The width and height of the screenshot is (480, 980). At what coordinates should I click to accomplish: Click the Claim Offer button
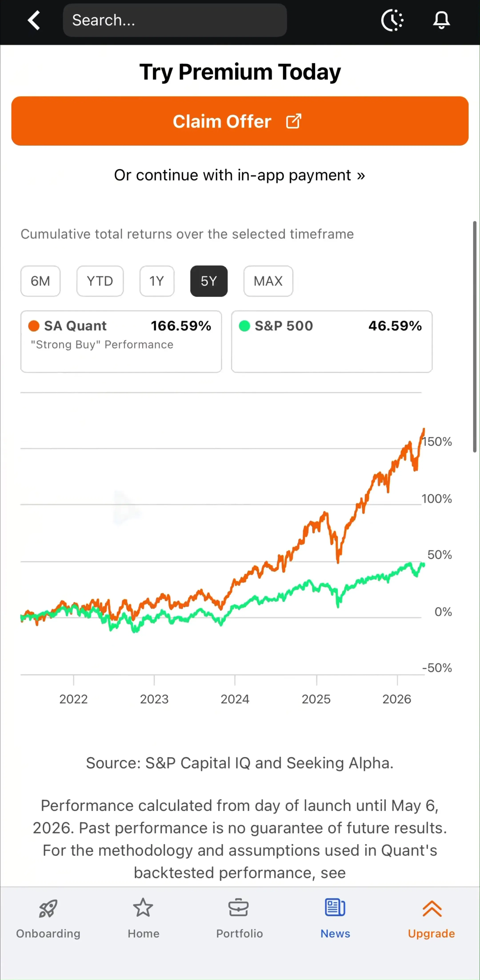point(240,121)
